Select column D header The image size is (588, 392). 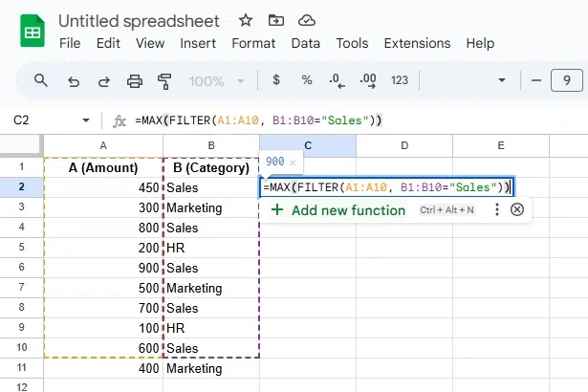tap(404, 145)
